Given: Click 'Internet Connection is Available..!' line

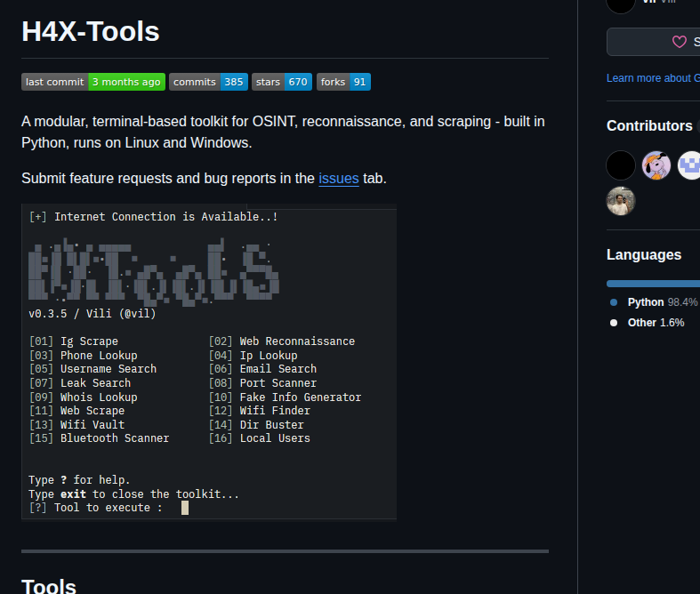Looking at the screenshot, I should [154, 217].
